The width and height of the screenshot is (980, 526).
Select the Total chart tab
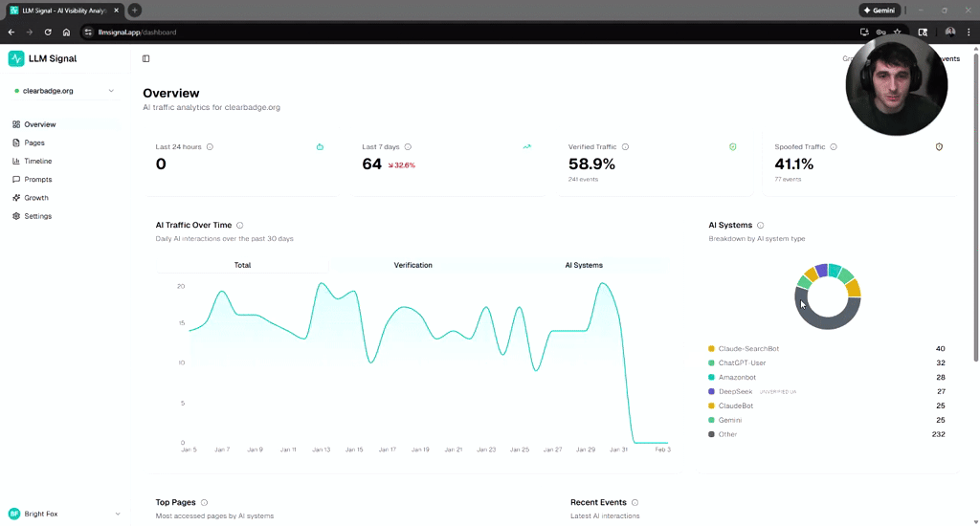(x=242, y=265)
